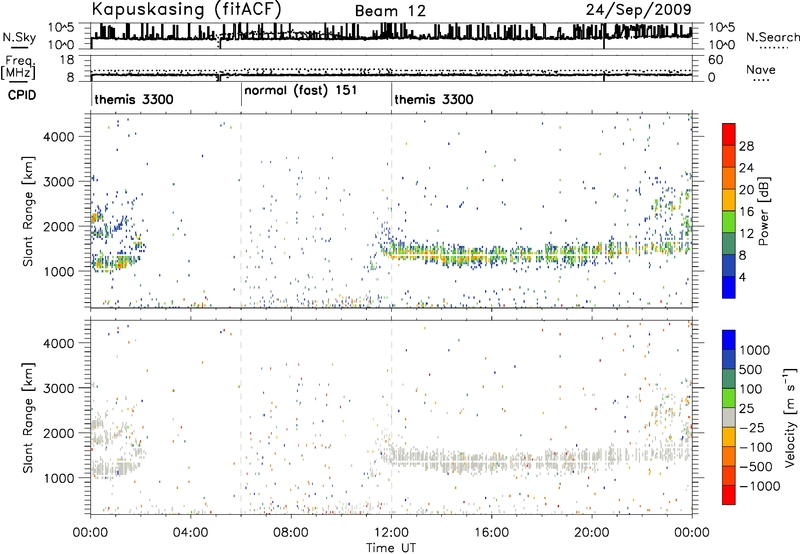
Task: Click the first themis 3300 CPID label
Action: click(x=134, y=99)
